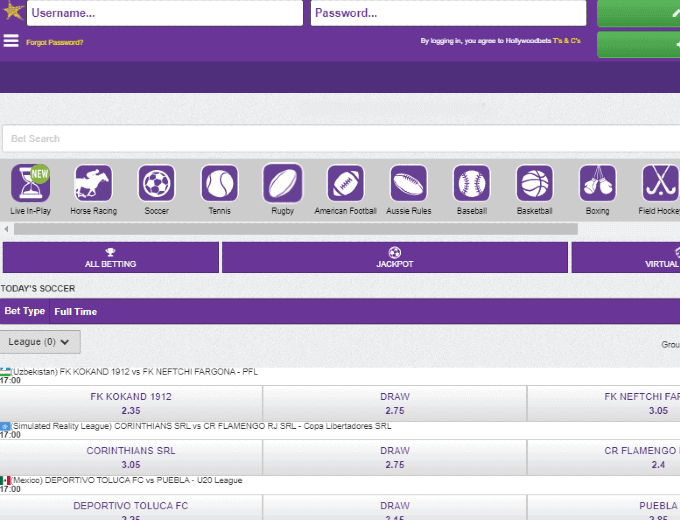Open Live In-Play sport icon
Image resolution: width=680 pixels, height=520 pixels.
(x=30, y=183)
